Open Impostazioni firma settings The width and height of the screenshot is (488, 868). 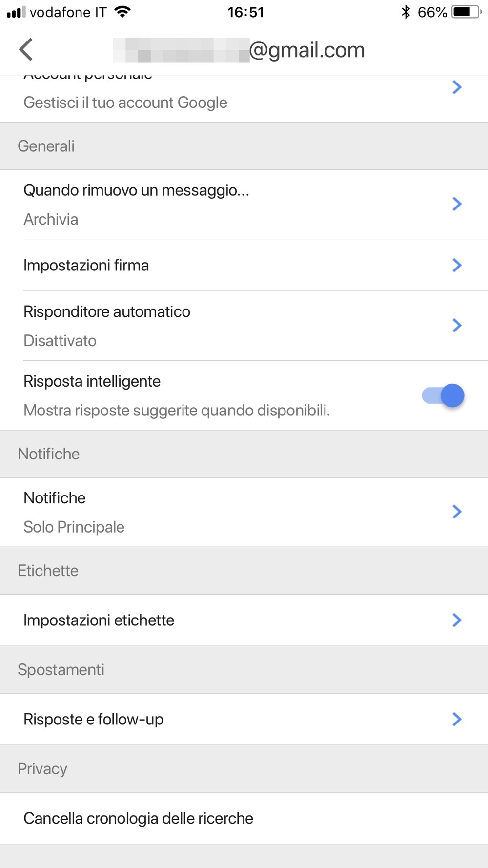[x=86, y=265]
